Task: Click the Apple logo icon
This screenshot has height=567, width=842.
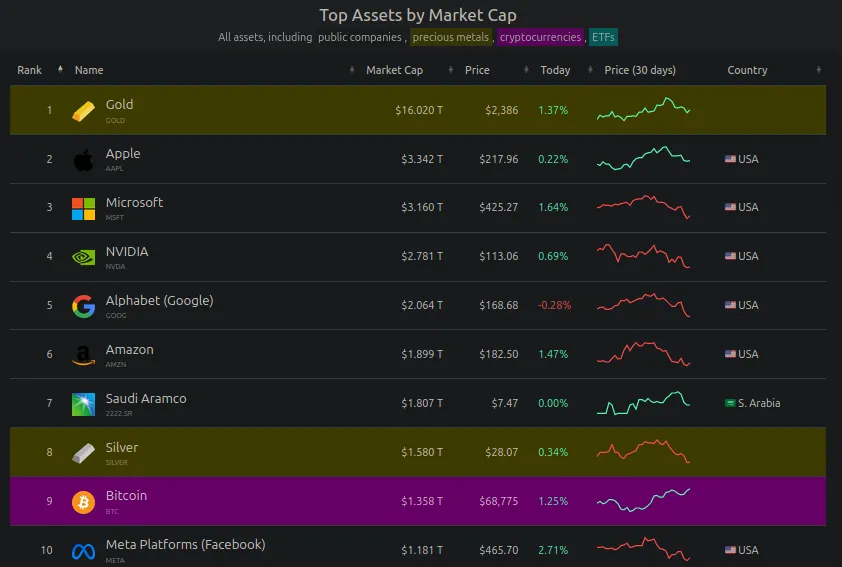Action: (84, 159)
